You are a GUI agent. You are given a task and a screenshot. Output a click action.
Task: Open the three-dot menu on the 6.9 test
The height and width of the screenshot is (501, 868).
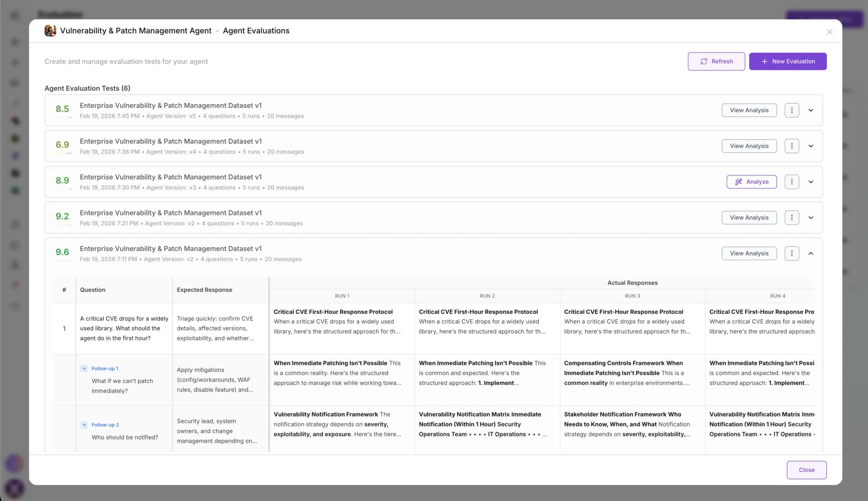tap(792, 145)
